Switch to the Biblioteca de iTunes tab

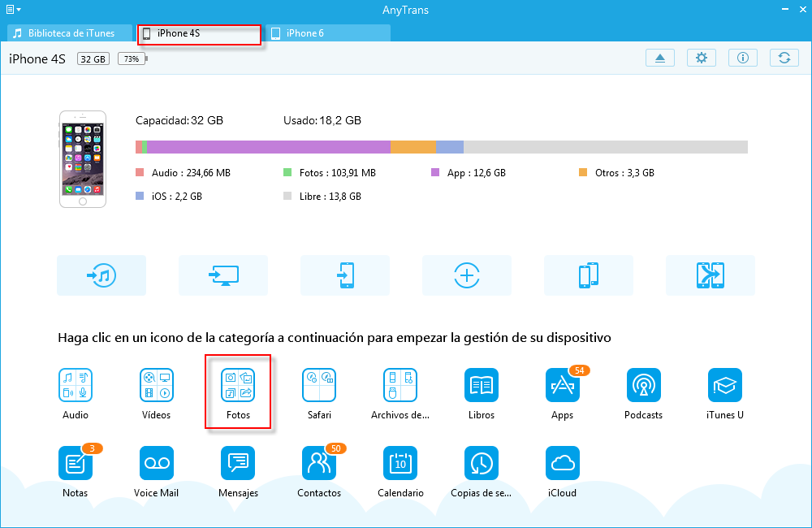pos(70,33)
